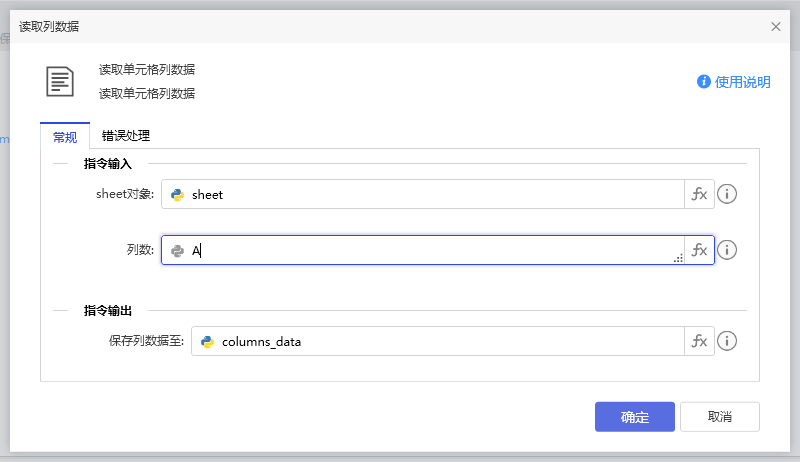Click into the 列数 input containing "A"
This screenshot has height=462, width=800.
[x=430, y=251]
